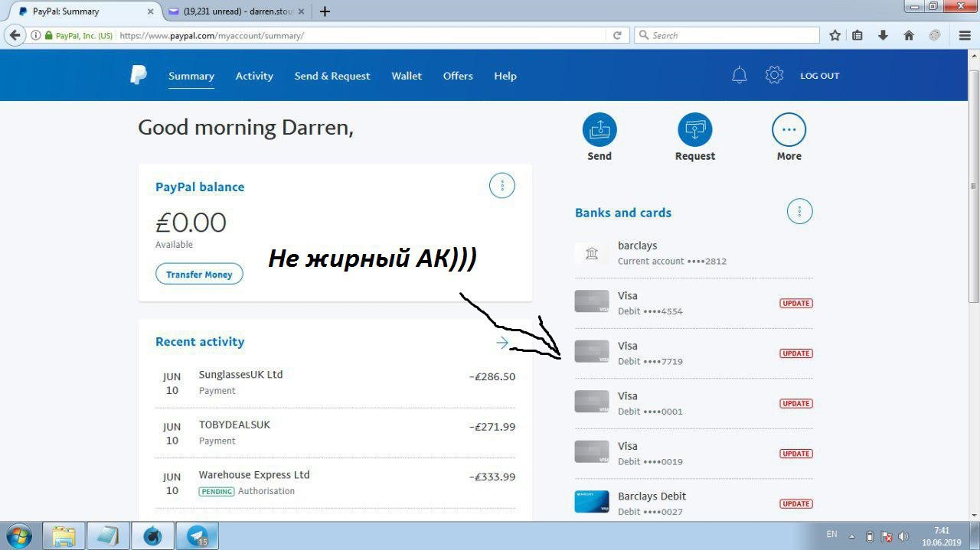The width and height of the screenshot is (980, 550).
Task: Open the Banks and cards link
Action: tap(623, 213)
